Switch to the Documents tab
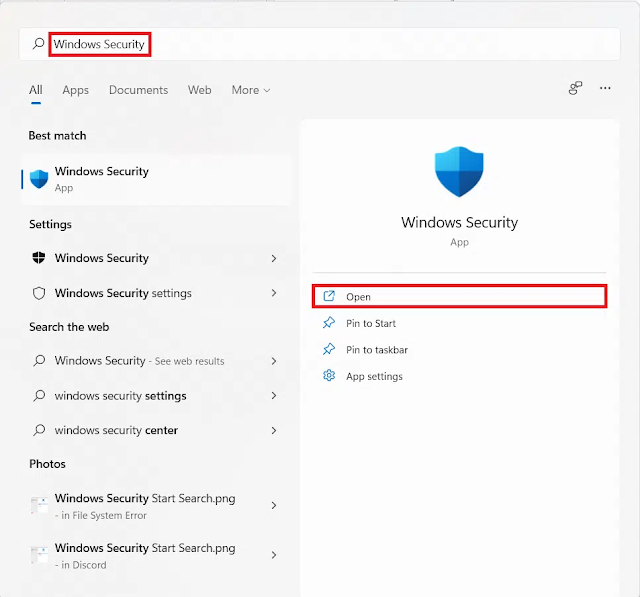Screen dimensions: 640x597 tap(138, 90)
